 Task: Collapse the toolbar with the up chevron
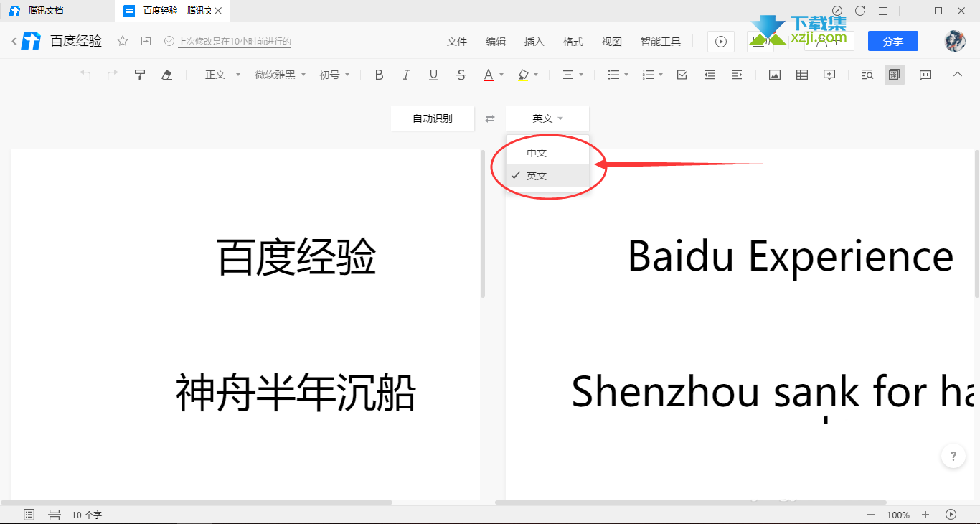click(x=957, y=74)
